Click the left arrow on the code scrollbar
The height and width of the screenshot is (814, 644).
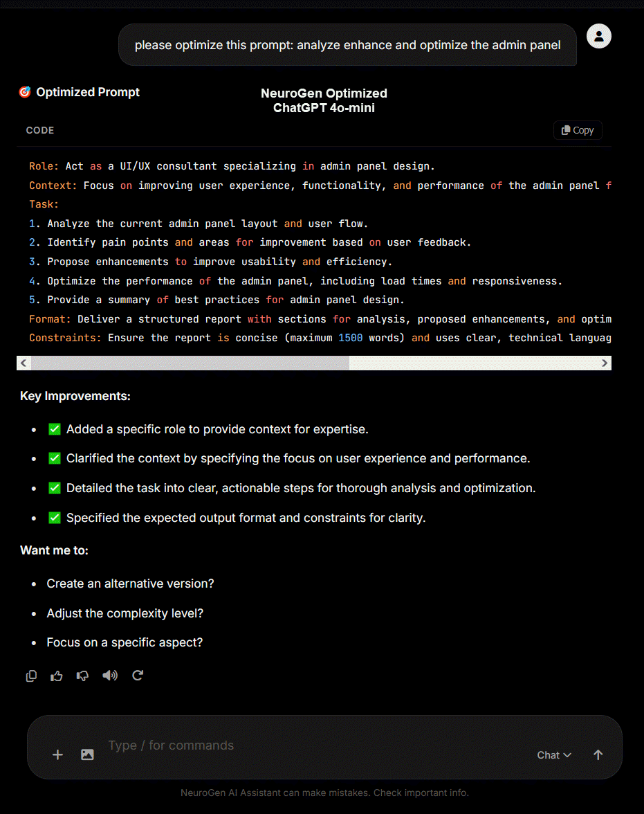[24, 363]
